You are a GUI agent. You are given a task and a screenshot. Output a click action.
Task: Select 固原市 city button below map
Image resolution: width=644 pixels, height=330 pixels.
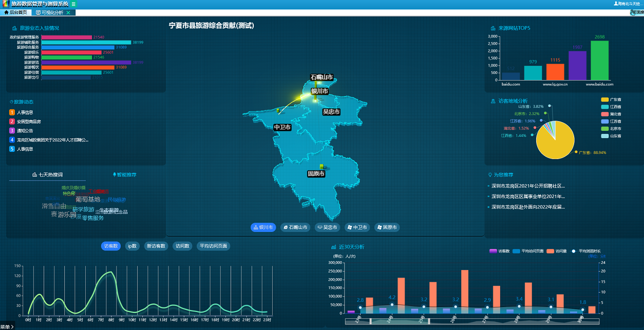pyautogui.click(x=386, y=227)
